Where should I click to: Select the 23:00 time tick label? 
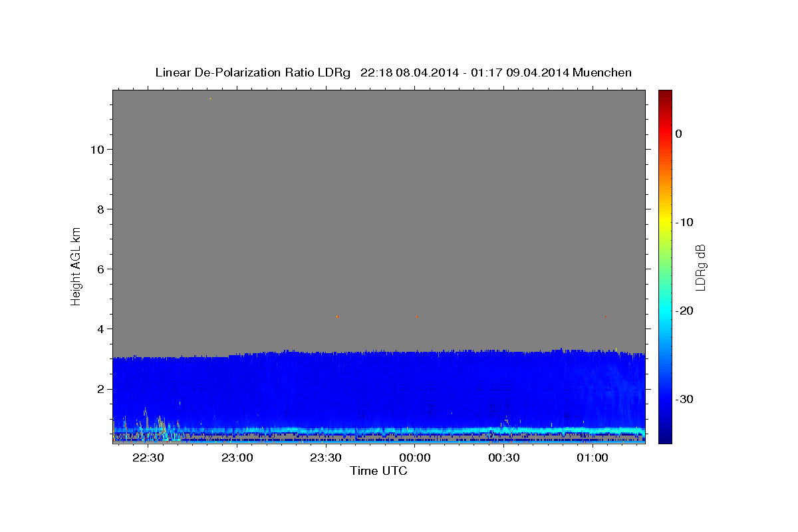pyautogui.click(x=237, y=458)
